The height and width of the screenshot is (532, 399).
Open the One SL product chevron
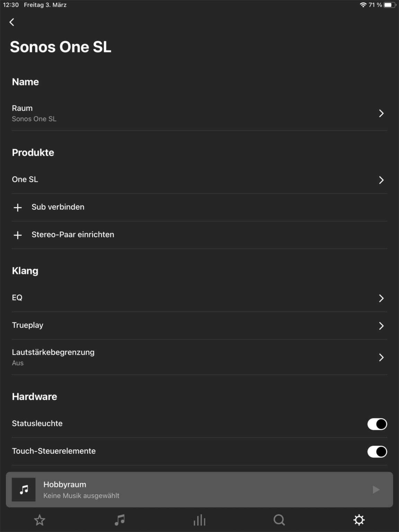381,180
